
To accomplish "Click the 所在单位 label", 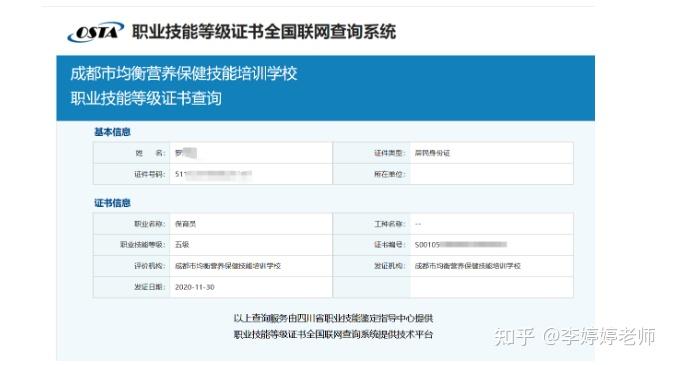I will point(389,174).
